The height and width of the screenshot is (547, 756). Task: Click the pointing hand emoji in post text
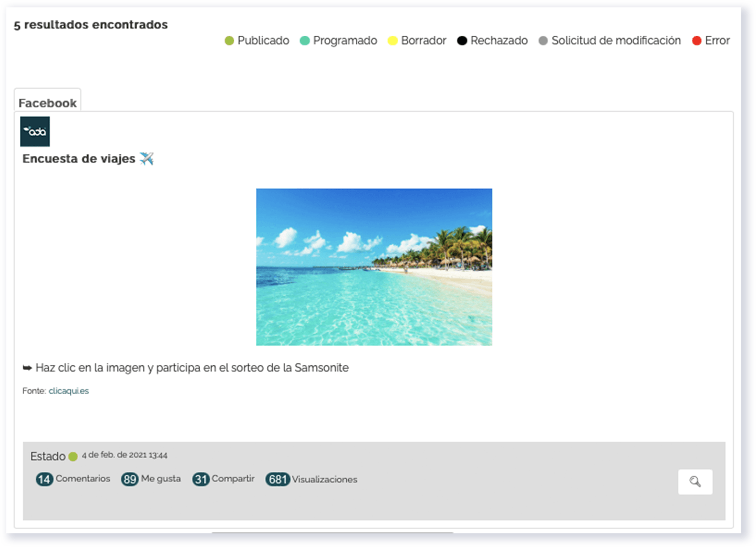27,368
